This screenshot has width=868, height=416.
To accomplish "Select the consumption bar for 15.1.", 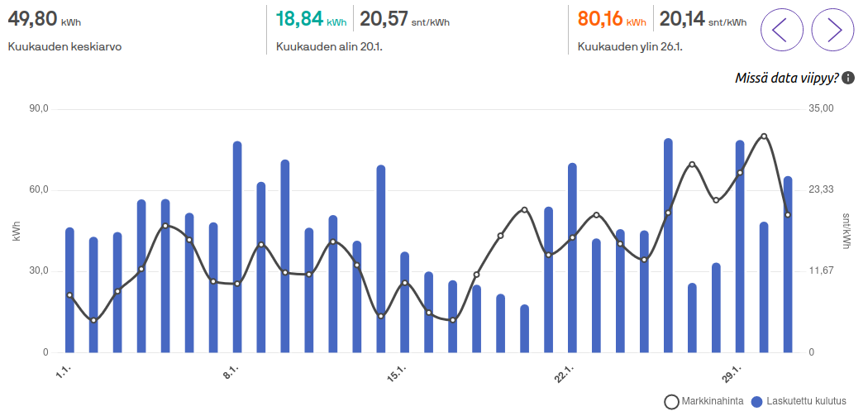I will 405,303.
